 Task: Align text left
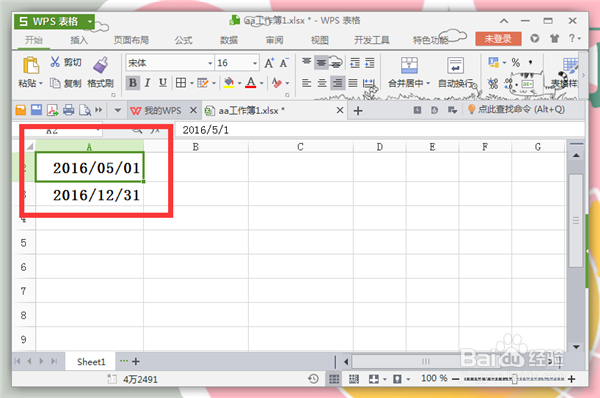click(x=307, y=83)
